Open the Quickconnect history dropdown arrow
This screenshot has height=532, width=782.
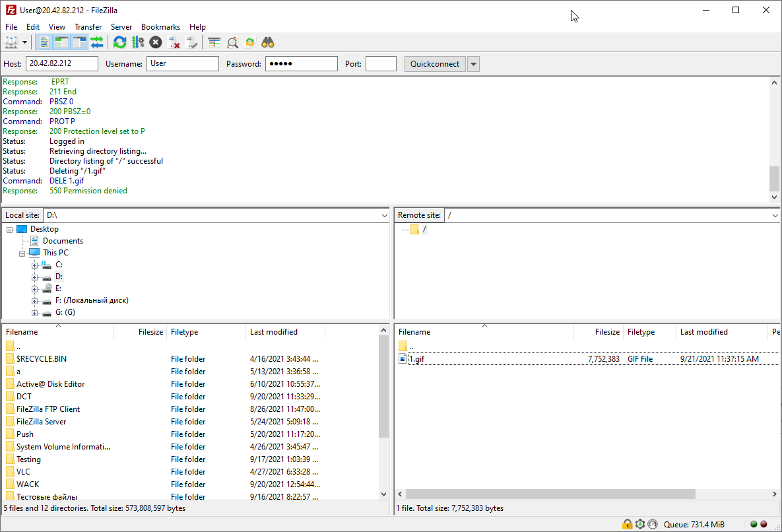point(473,64)
